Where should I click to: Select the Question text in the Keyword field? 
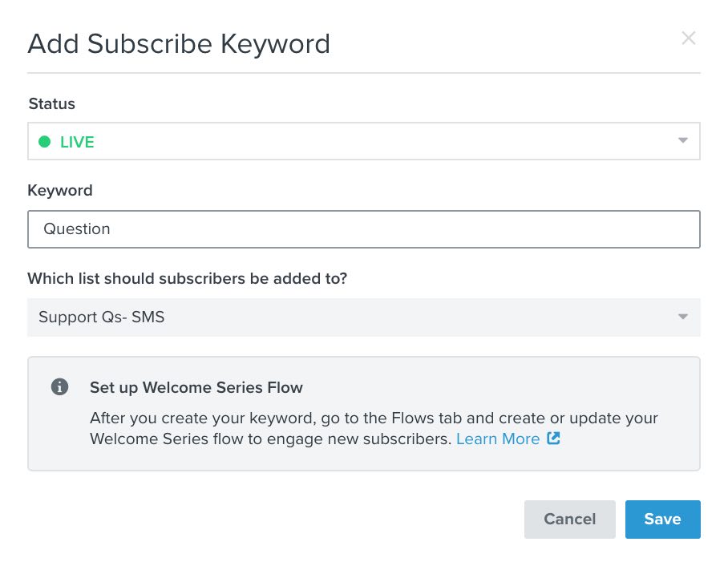(x=77, y=228)
